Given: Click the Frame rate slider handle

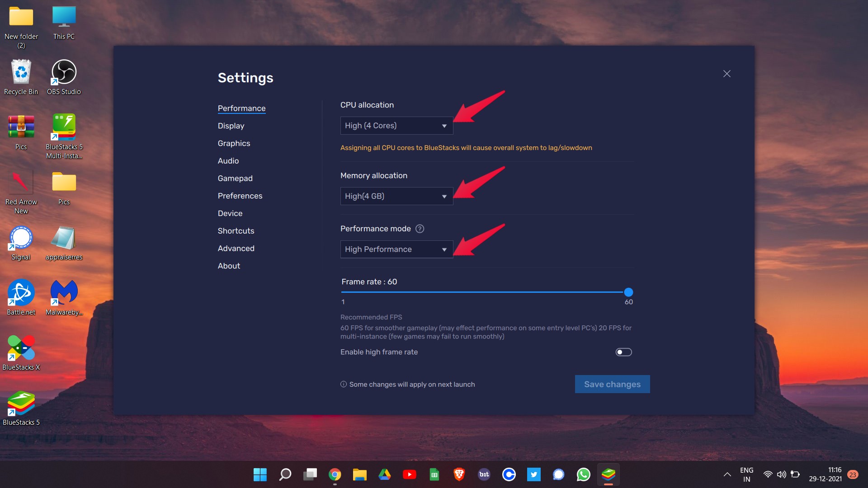Looking at the screenshot, I should (x=628, y=292).
